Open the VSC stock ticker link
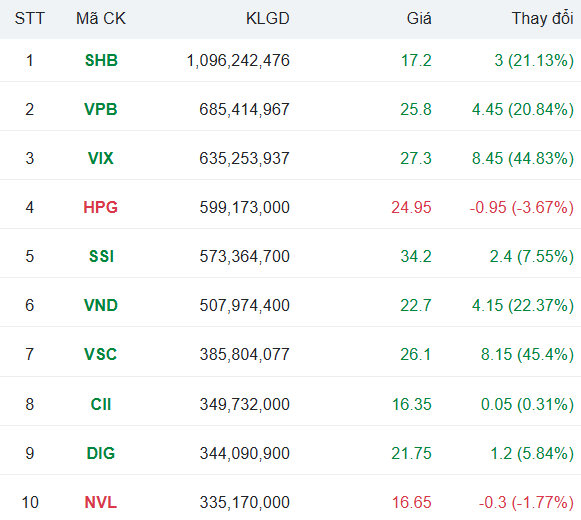Screen dimensions: 581x520 pos(101,354)
